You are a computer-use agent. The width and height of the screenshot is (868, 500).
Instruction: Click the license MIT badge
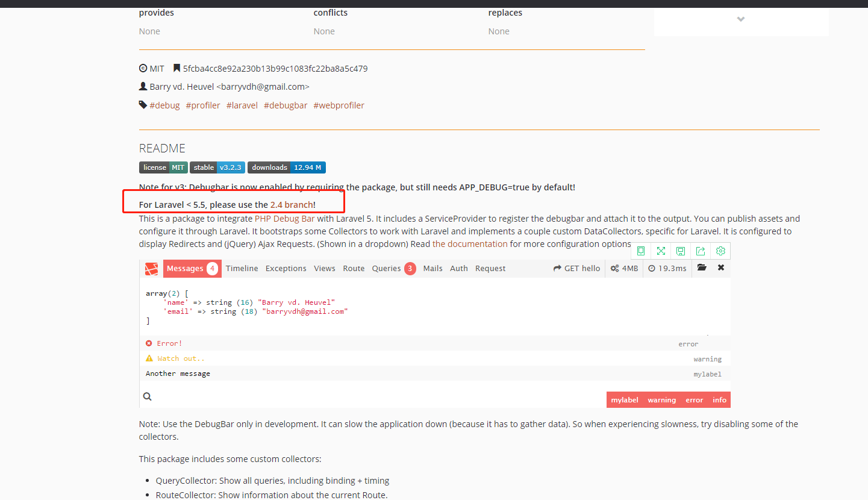tap(163, 167)
